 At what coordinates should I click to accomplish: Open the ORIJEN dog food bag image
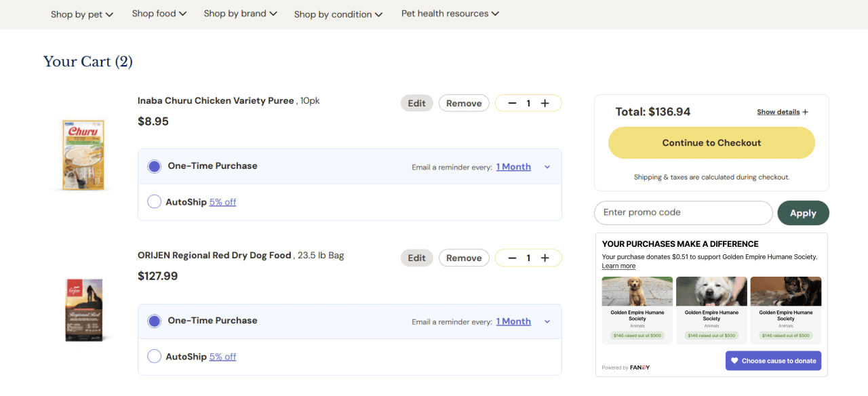(x=83, y=309)
